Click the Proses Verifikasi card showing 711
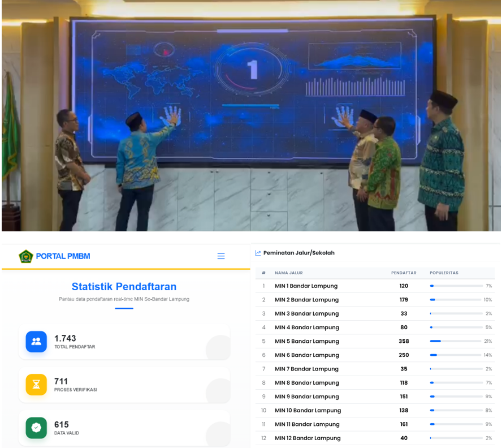Image resolution: width=502 pixels, height=448 pixels. [124, 384]
